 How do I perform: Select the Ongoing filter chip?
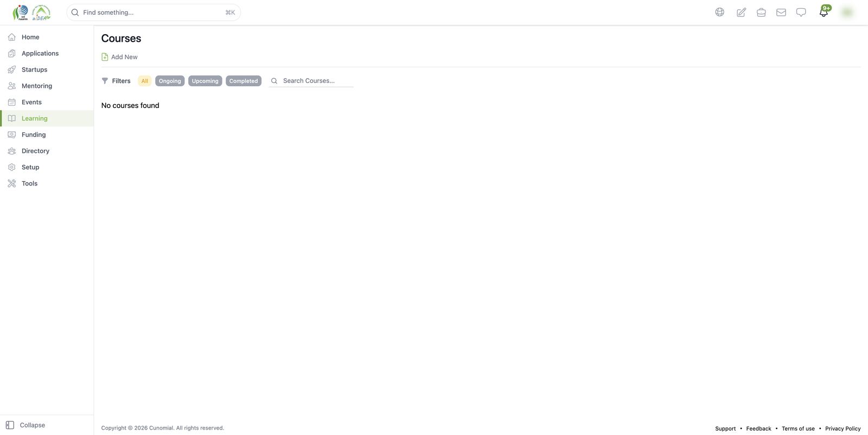point(170,81)
